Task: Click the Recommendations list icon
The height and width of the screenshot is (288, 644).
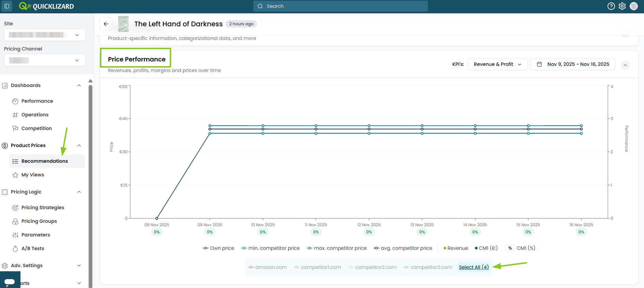Action: click(x=15, y=161)
